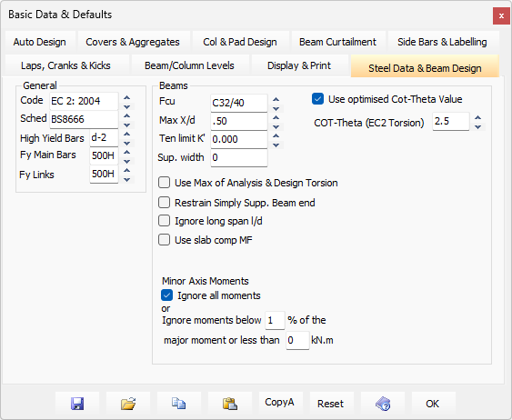The width and height of the screenshot is (512, 420).
Task: Step Sched value up
Action: pyautogui.click(x=127, y=115)
